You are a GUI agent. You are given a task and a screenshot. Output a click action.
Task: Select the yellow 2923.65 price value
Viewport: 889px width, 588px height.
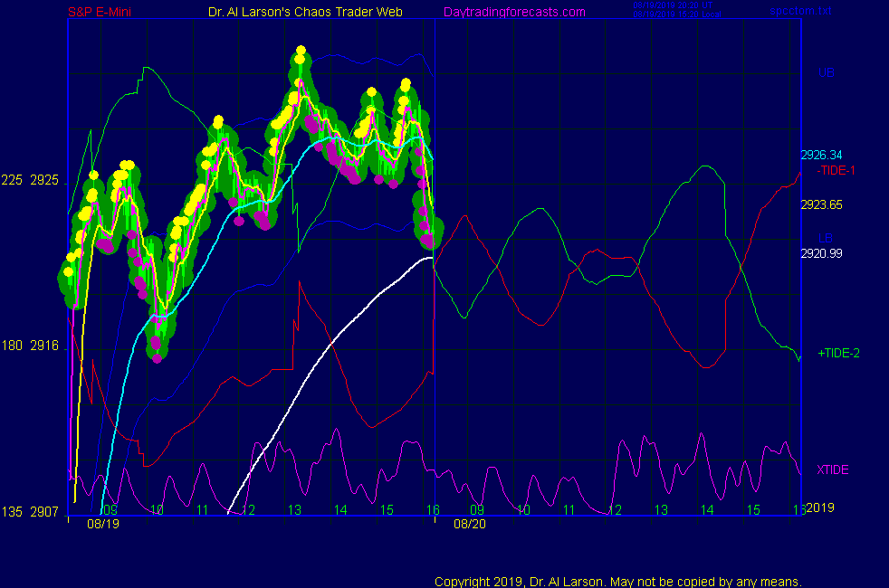tap(821, 204)
